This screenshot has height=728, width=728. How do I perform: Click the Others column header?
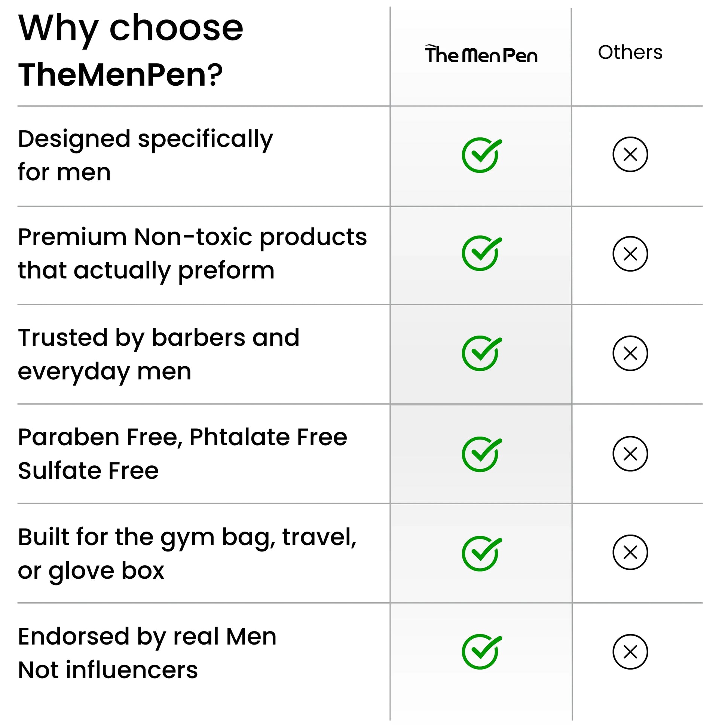click(630, 52)
